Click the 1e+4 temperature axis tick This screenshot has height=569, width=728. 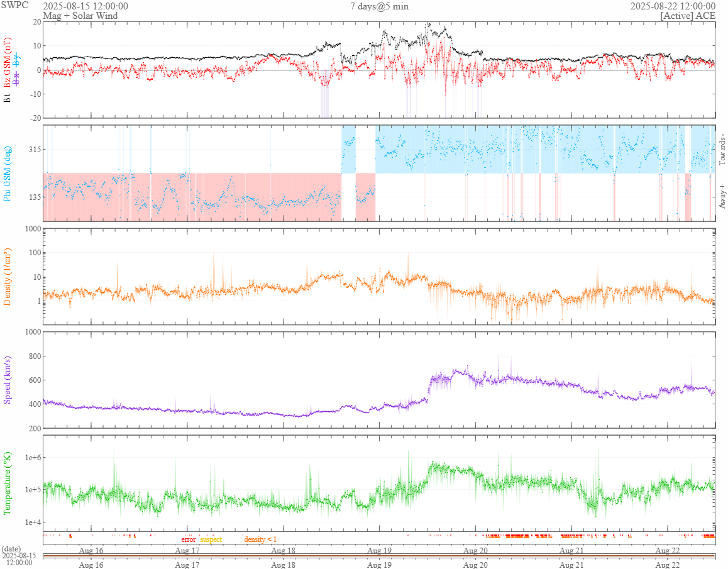click(33, 522)
